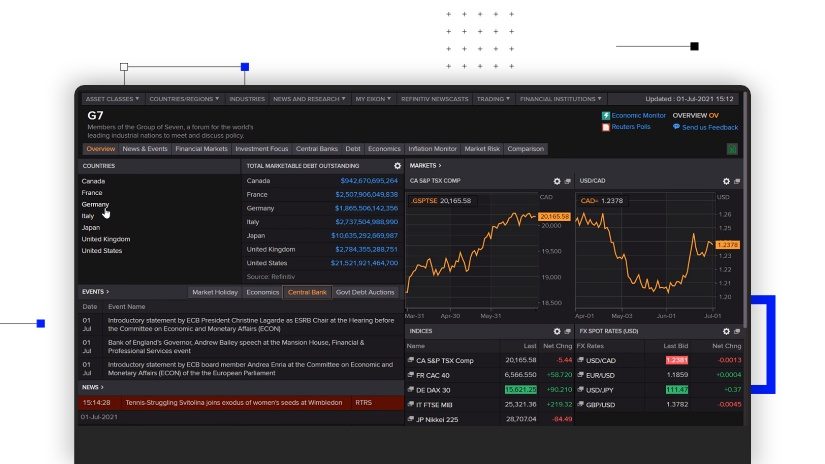
Task: Click the .GSPTSE ticker label on chart
Action: click(424, 200)
